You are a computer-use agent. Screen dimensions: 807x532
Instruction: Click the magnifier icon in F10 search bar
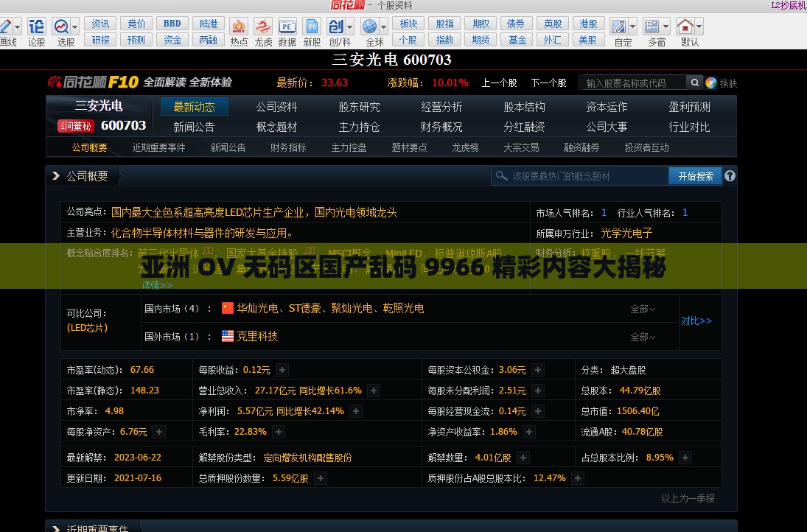click(x=694, y=83)
